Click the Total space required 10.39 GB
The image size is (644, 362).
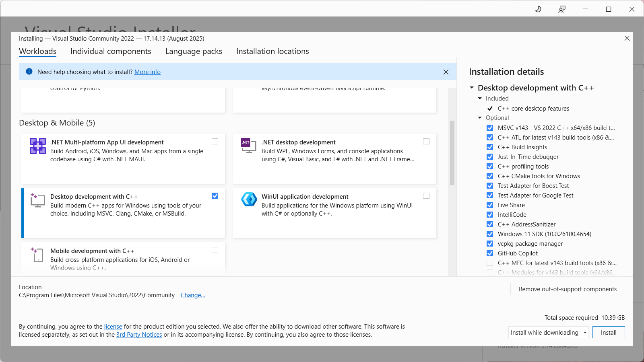[x=584, y=318]
